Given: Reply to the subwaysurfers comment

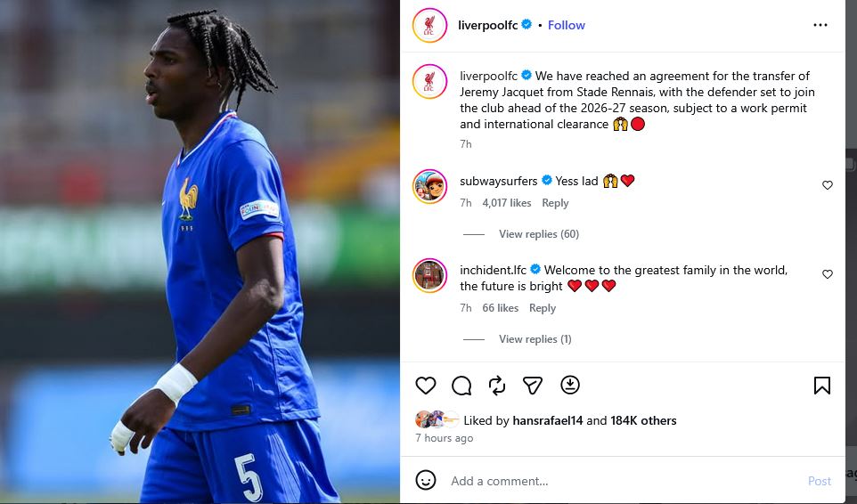Looking at the screenshot, I should [x=555, y=203].
